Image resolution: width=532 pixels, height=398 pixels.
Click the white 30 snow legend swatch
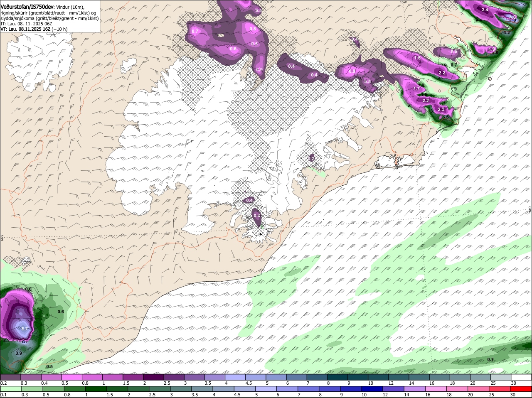(x=522, y=378)
